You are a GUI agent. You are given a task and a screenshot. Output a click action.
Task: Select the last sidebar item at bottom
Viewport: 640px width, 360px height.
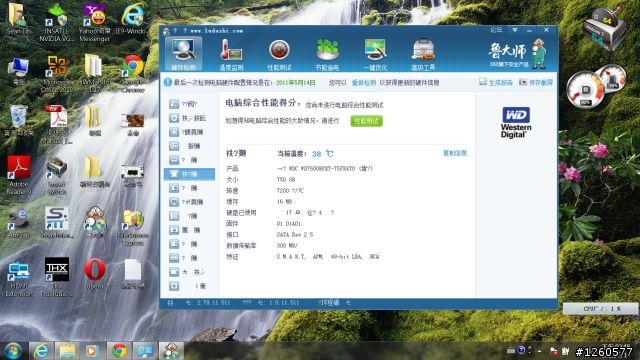click(189, 286)
